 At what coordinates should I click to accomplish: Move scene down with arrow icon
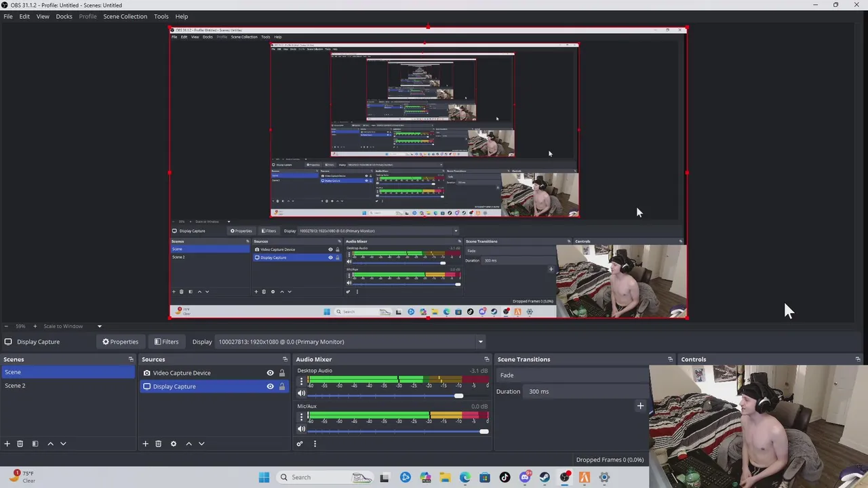coord(63,443)
